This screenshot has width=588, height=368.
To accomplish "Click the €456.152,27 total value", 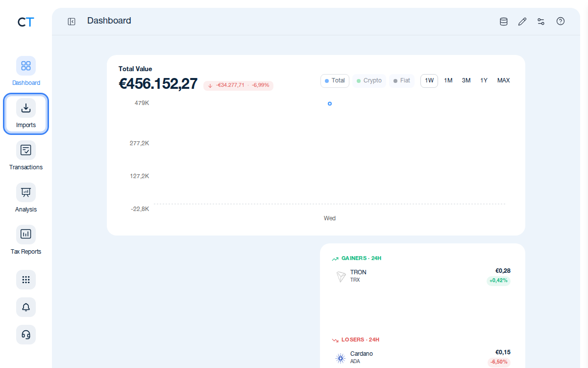I will coord(158,84).
